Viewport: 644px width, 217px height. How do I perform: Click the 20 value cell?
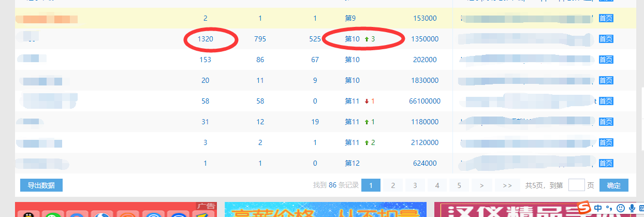pos(206,80)
